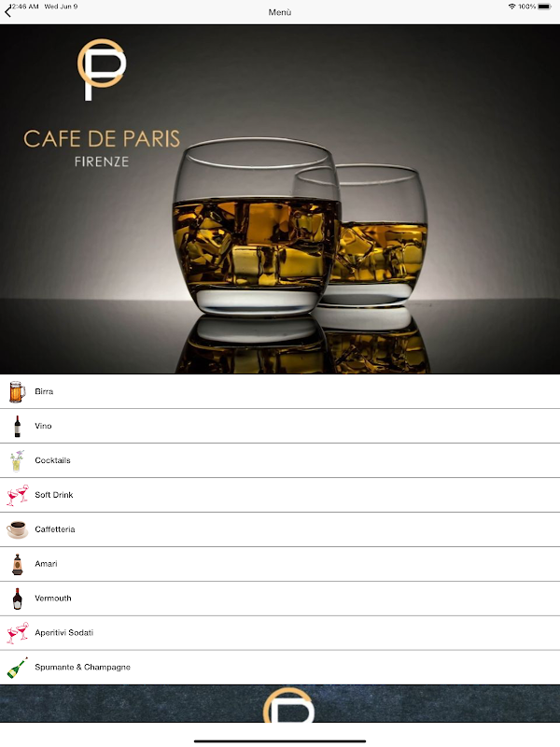Click the pink glasses icon beside Aperitivi Sodati
The image size is (560, 747).
click(x=18, y=633)
